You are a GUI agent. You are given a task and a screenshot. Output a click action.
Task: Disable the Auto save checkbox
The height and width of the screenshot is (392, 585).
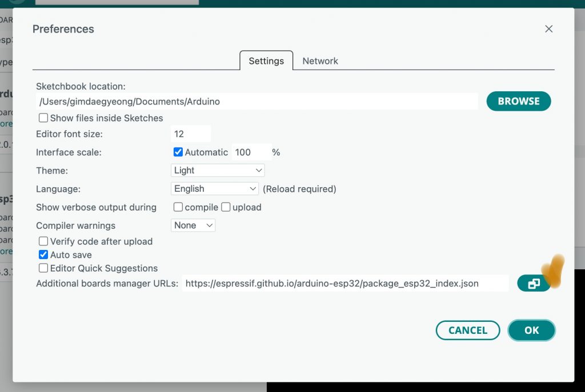pos(43,255)
